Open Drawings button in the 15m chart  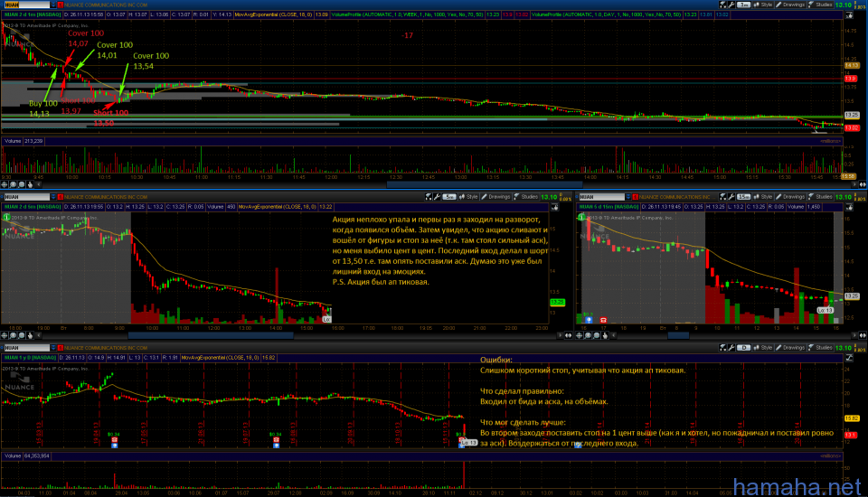(x=790, y=197)
